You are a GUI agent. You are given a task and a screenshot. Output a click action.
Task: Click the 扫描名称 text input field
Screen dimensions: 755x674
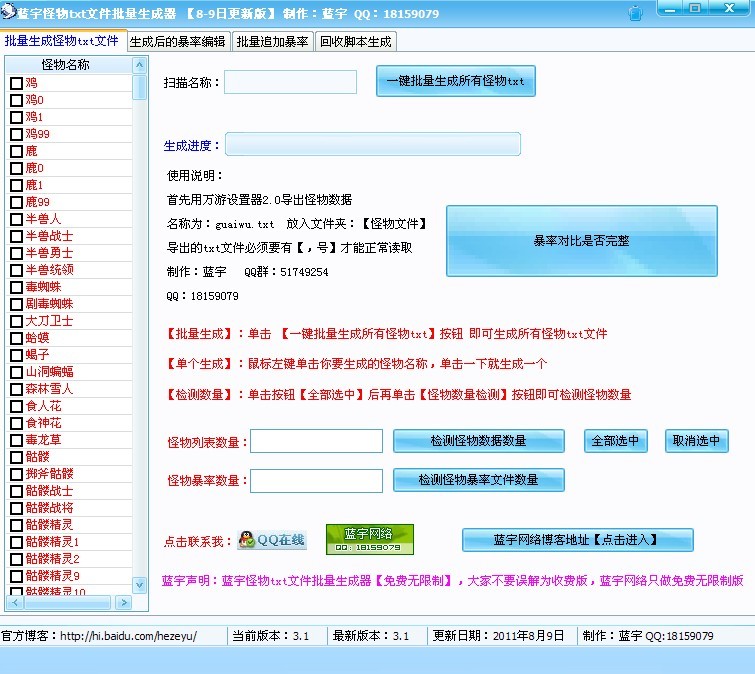pos(290,82)
